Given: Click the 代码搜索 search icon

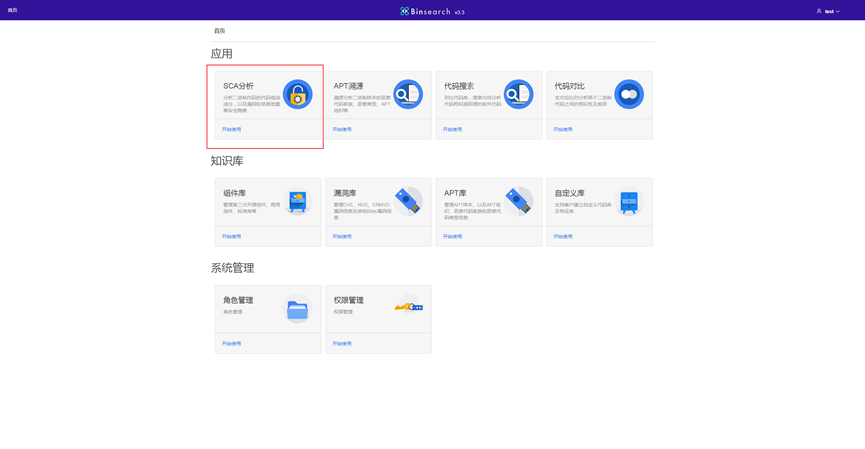Looking at the screenshot, I should click(x=518, y=95).
